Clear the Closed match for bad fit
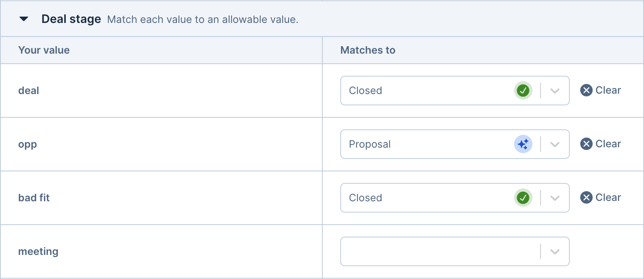644x279 pixels. [x=601, y=197]
